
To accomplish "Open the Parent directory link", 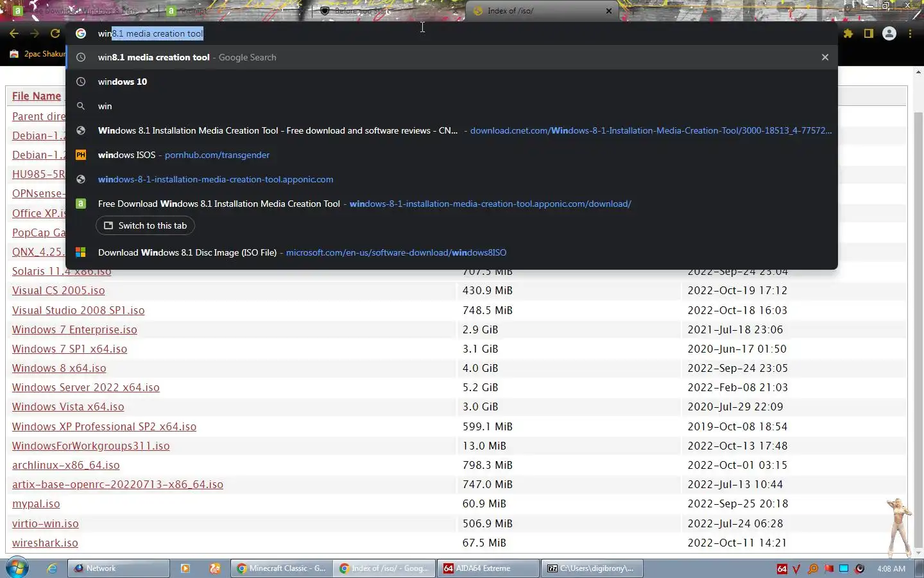I will coord(38,116).
